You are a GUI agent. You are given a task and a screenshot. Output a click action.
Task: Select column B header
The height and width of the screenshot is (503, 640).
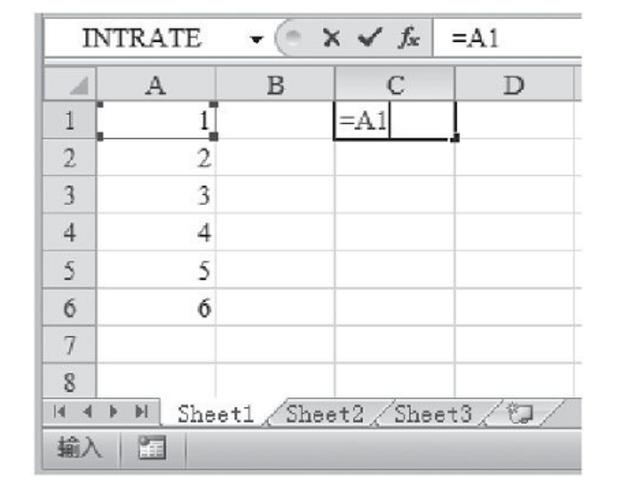(275, 86)
